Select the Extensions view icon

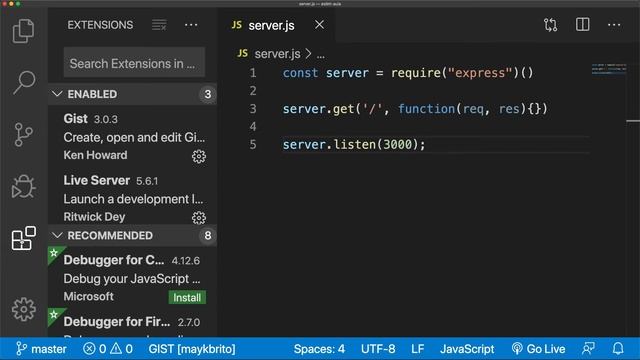[23, 238]
